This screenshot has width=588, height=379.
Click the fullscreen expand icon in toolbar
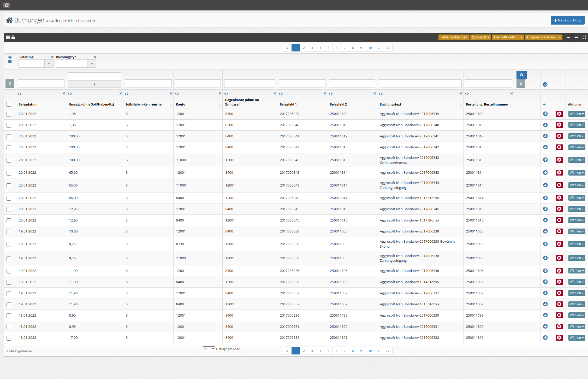[x=584, y=37]
